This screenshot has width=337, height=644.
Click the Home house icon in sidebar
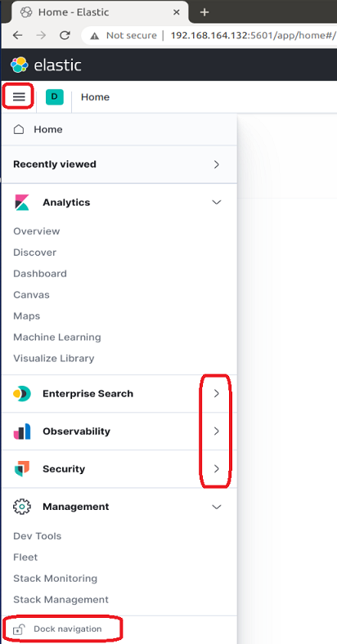coord(19,129)
